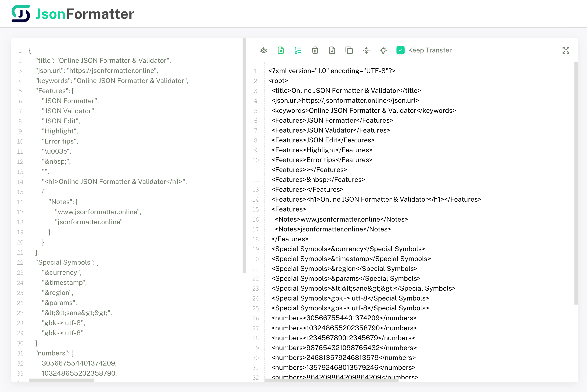The height and width of the screenshot is (392, 587).
Task: Click the green XML file icon
Action: [281, 50]
